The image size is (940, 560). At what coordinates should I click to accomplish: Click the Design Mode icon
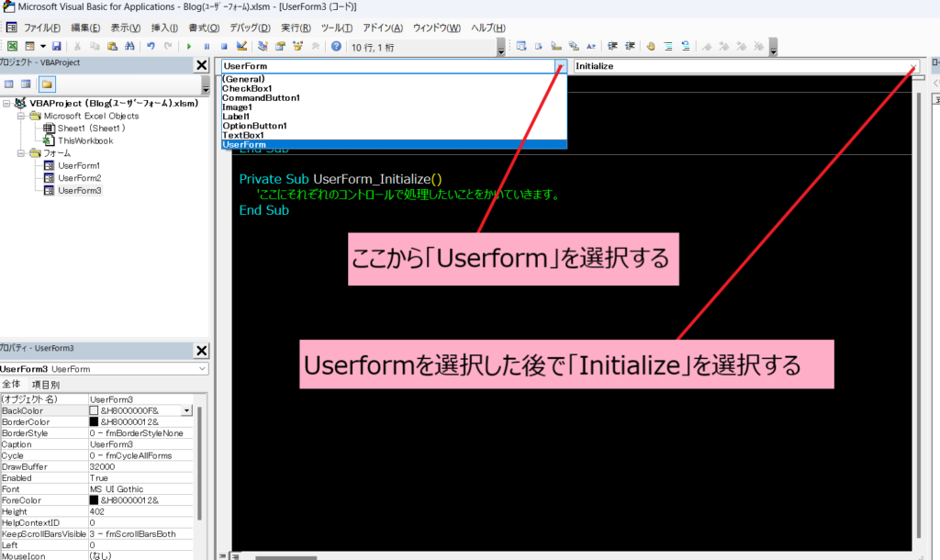[242, 45]
